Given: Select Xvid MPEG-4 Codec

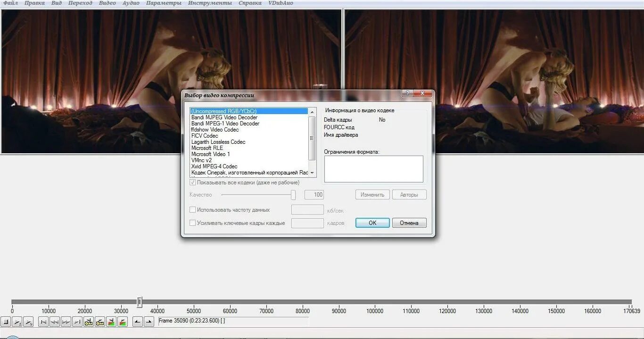Looking at the screenshot, I should tap(249, 166).
